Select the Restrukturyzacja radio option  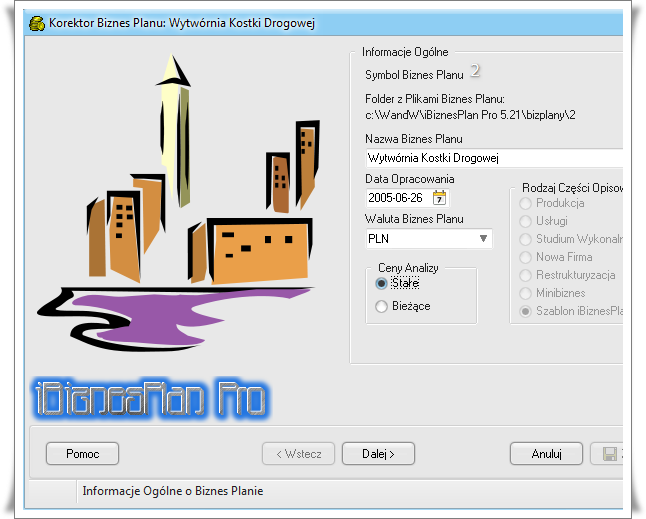(x=526, y=275)
